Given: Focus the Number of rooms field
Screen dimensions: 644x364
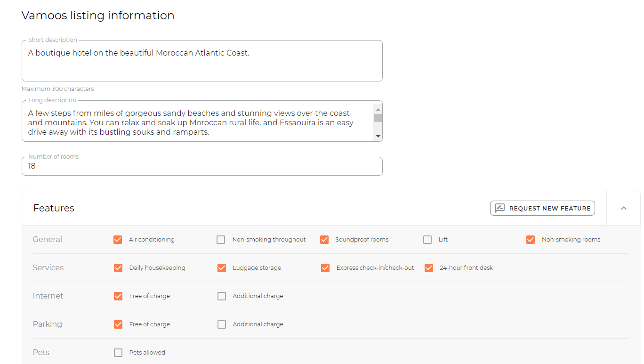Looking at the screenshot, I should 202,166.
